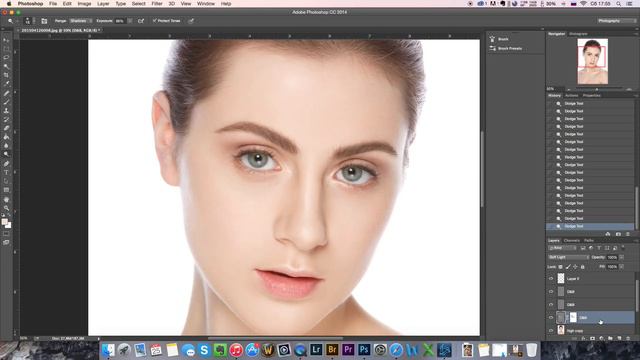Toggle Quick Mask mode
Image resolution: width=640 pixels, height=360 pixels.
coord(6,234)
